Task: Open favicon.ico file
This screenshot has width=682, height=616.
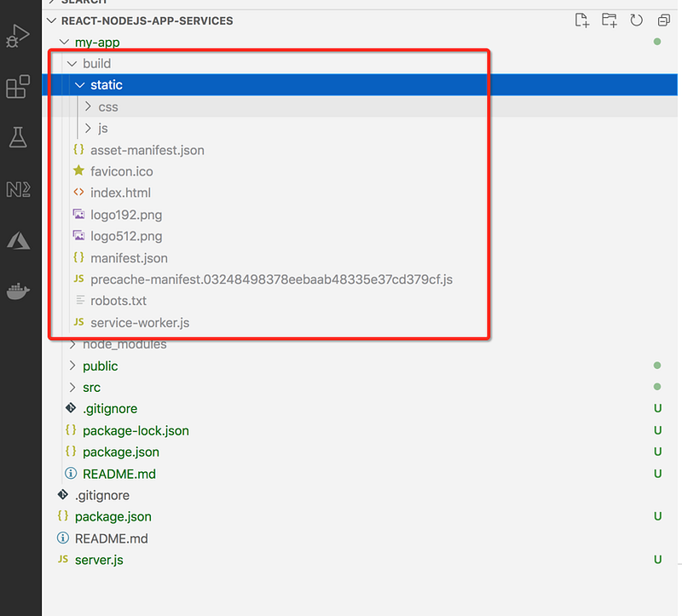Action: tap(121, 171)
